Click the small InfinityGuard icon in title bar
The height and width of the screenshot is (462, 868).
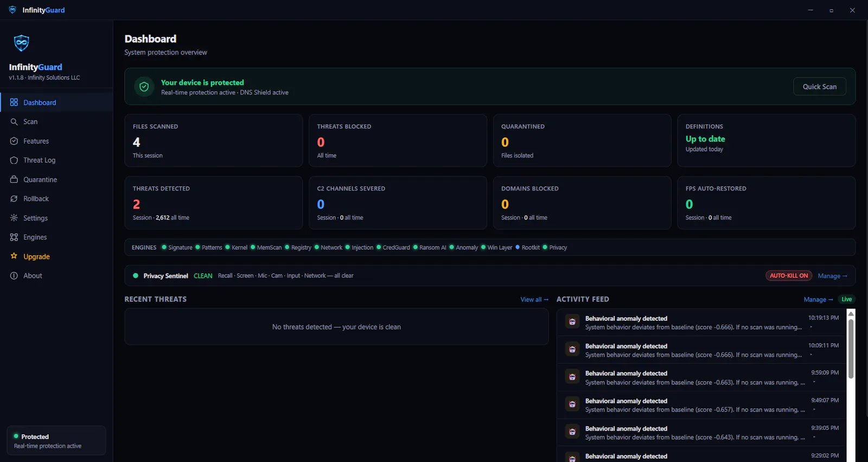[12, 10]
